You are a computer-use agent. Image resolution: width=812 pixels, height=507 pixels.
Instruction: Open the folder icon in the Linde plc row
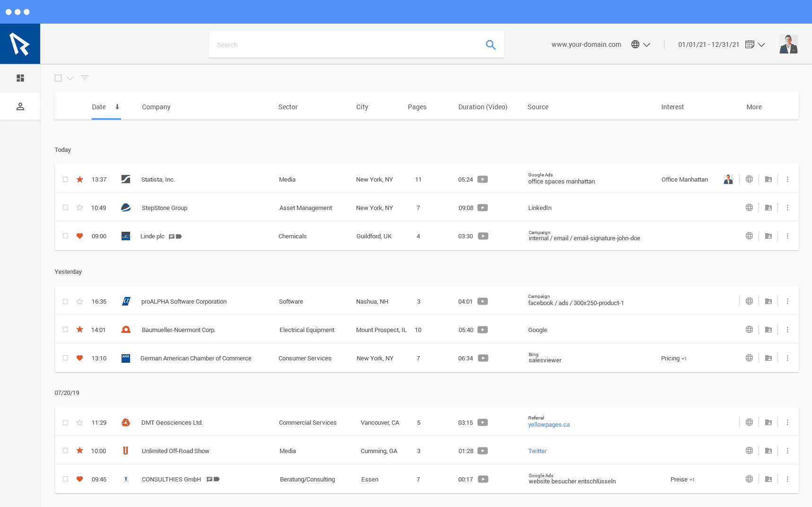tap(768, 236)
